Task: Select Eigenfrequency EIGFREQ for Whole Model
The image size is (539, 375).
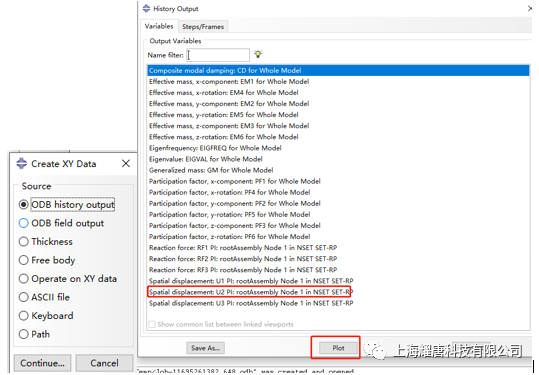Action: (x=215, y=148)
